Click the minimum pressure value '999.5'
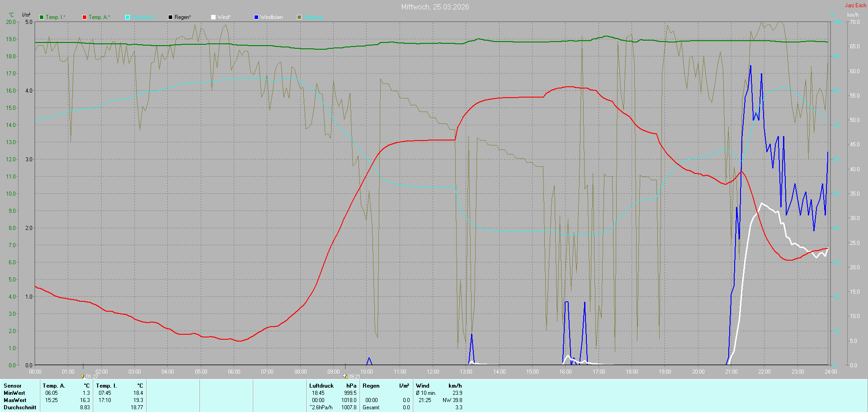Viewport: 868px width, 412px height. pyautogui.click(x=350, y=393)
